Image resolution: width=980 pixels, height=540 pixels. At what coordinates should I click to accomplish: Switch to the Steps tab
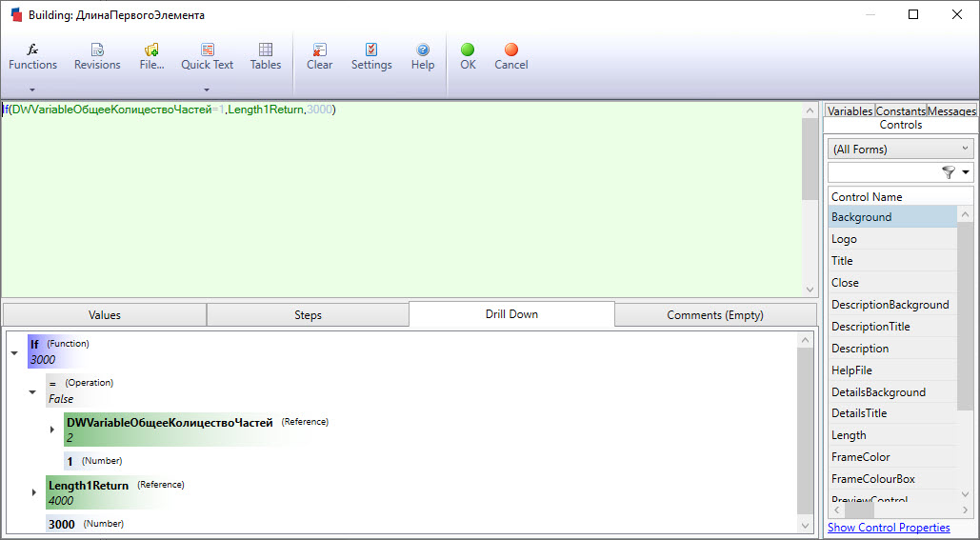[x=308, y=315]
